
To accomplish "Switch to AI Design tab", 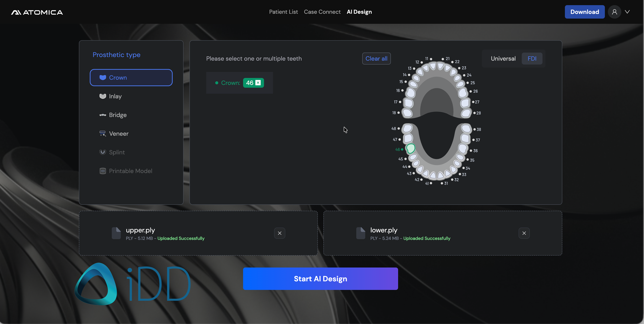I will [359, 12].
